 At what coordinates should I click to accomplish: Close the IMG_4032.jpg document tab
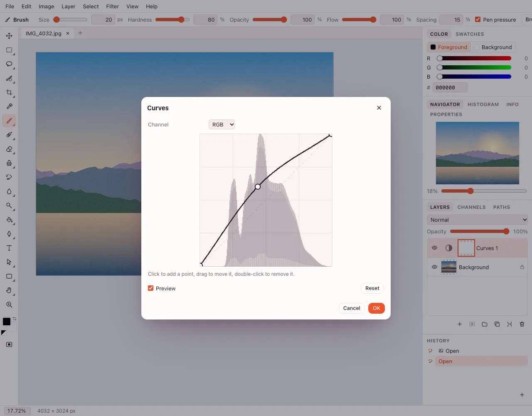[68, 33]
